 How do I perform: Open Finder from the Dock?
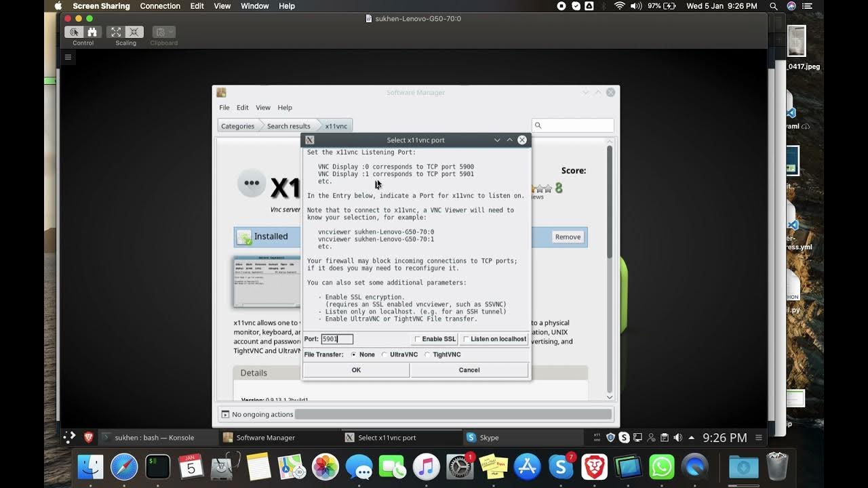point(90,466)
